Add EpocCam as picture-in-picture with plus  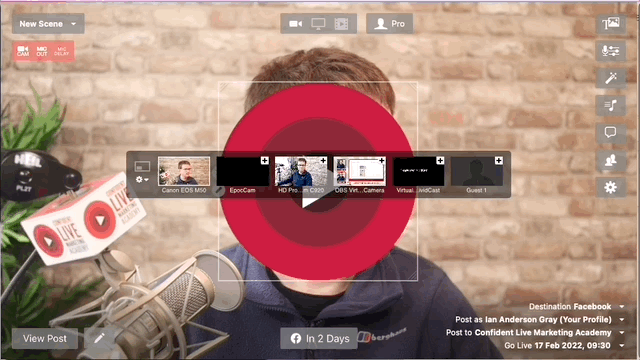tap(264, 160)
